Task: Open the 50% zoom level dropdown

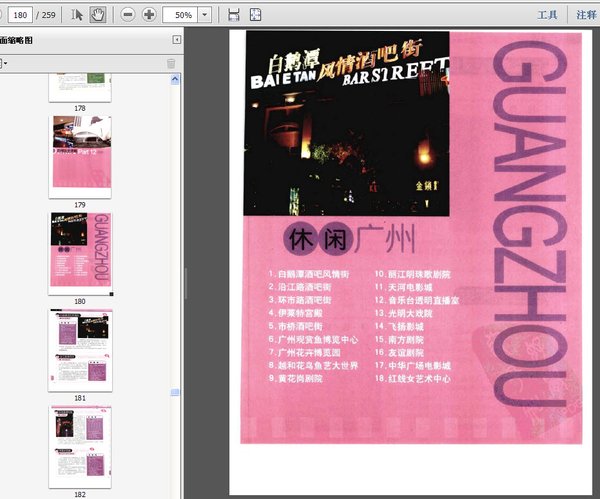Action: click(x=205, y=15)
